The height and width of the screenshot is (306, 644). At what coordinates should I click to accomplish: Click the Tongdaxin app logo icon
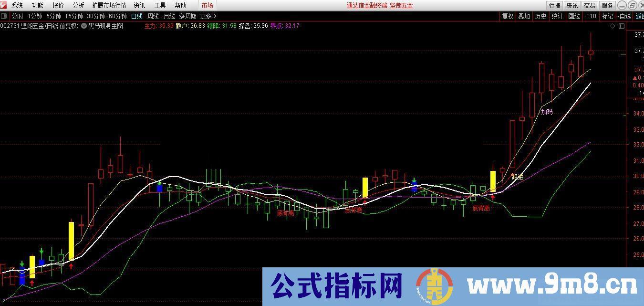click(4, 5)
